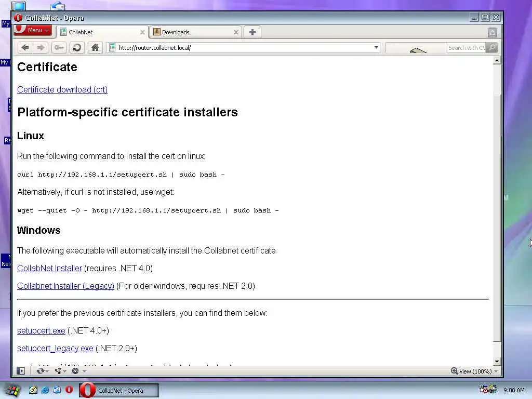Open the closed tabs trash icon
This screenshot has width=532, height=399.
point(493,33)
